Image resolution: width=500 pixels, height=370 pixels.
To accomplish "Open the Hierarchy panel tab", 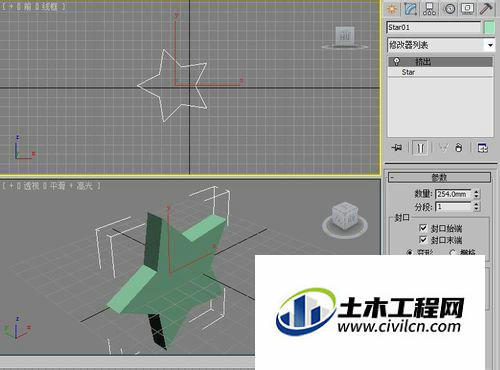I will 430,9.
